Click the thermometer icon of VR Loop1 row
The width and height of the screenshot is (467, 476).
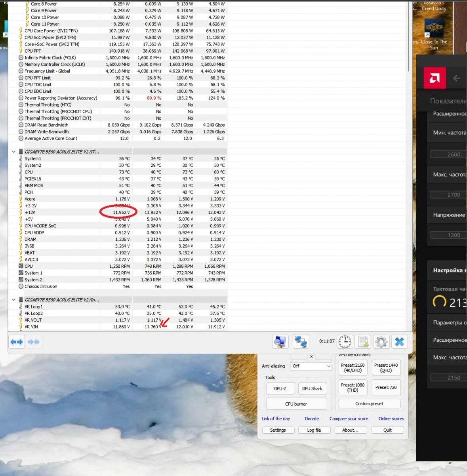[x=21, y=307]
